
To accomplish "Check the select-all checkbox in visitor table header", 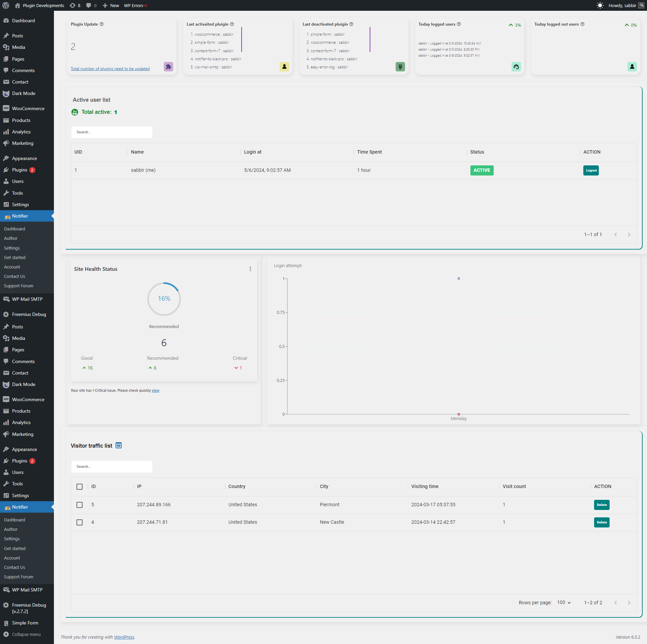I will point(80,486).
